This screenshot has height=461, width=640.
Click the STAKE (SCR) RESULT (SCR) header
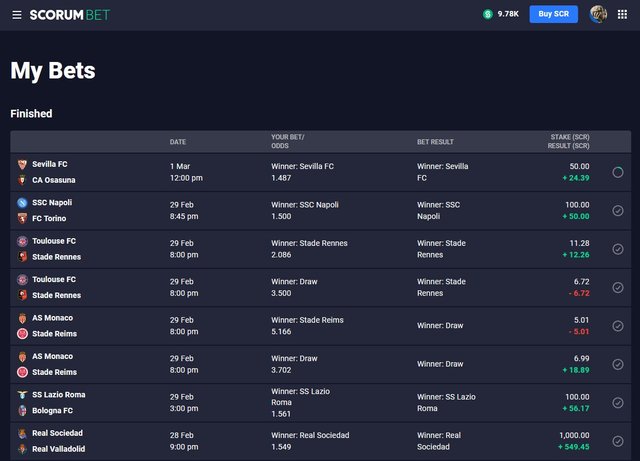569,141
